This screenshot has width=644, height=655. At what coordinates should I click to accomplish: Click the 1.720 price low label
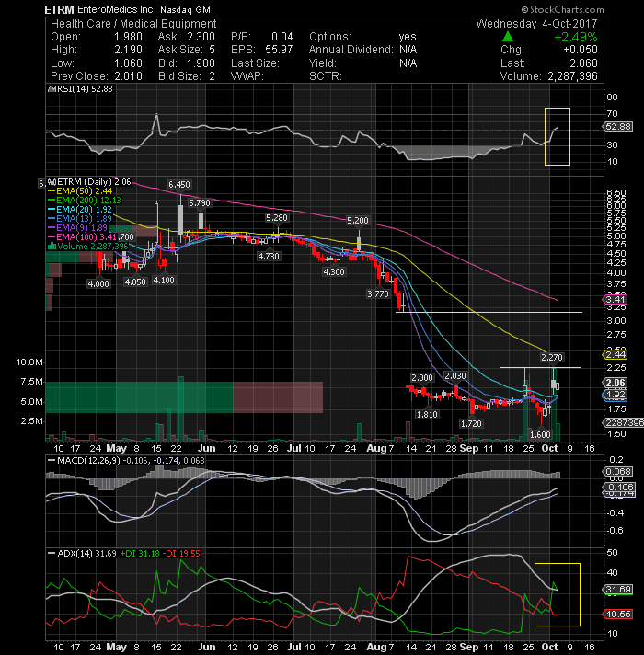[471, 423]
